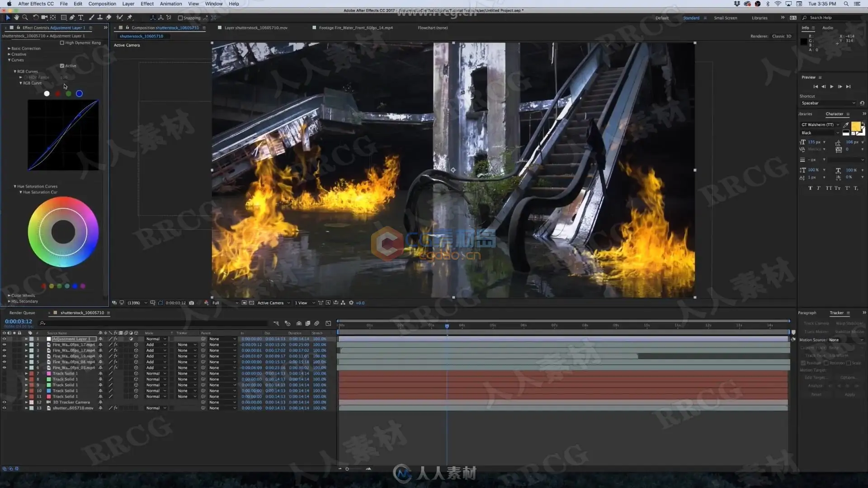Click the 3D Camera Tracker layer item
868x488 pixels.
coord(71,402)
